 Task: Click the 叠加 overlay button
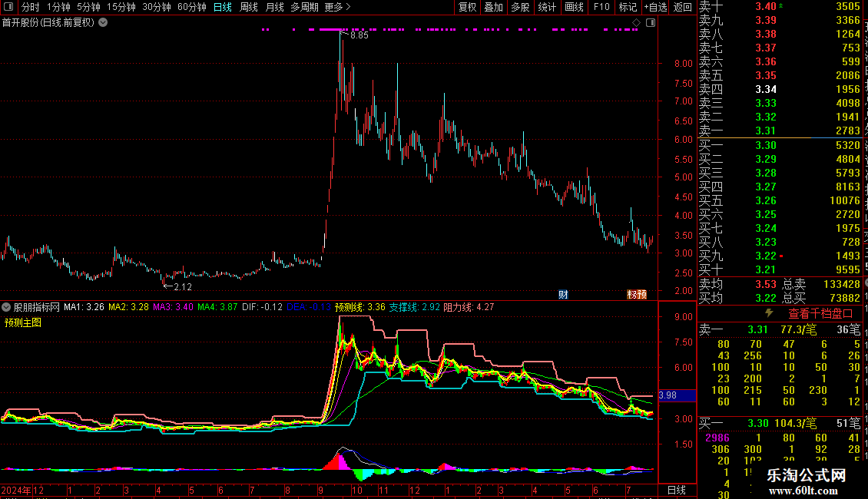pyautogui.click(x=493, y=7)
